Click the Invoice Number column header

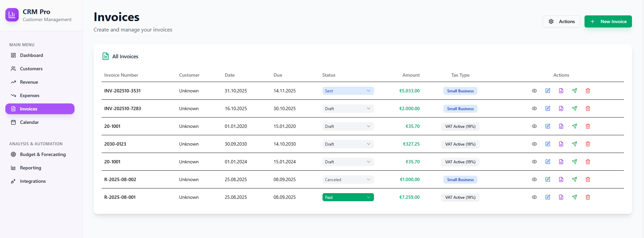[121, 75]
